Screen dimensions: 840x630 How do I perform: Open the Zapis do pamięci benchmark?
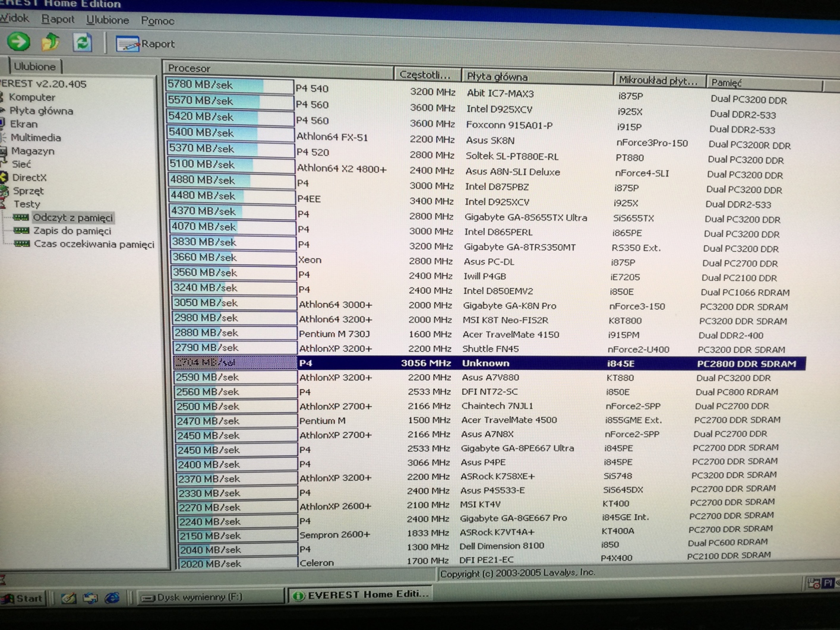point(72,231)
